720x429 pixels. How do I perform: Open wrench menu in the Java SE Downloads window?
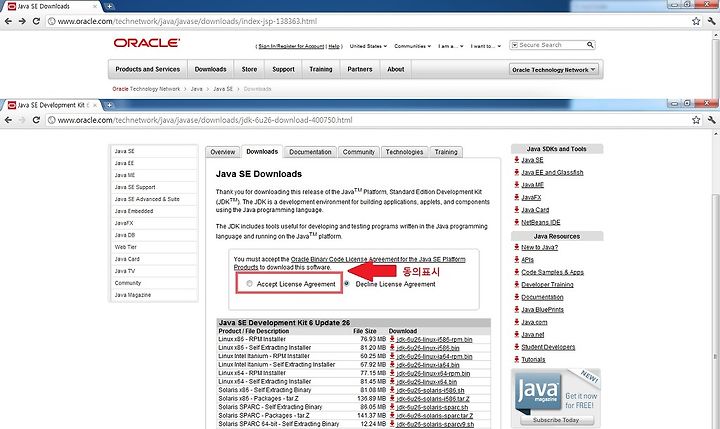pyautogui.click(x=711, y=21)
